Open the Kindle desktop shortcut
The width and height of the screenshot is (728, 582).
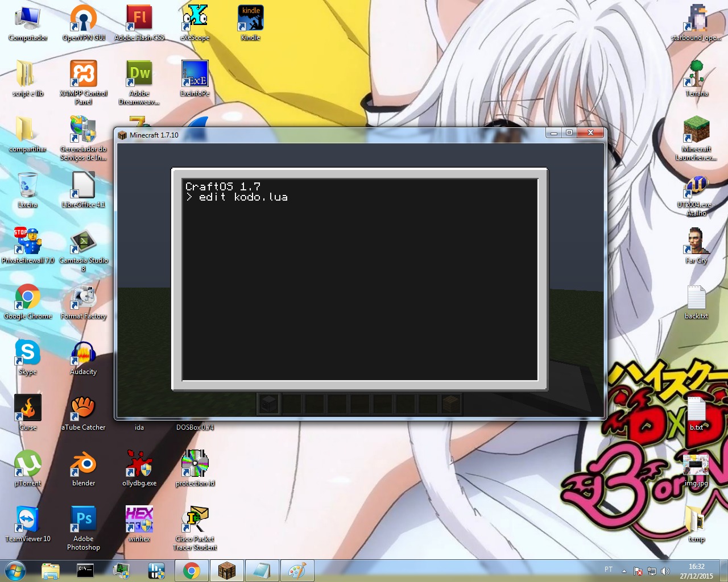251,23
